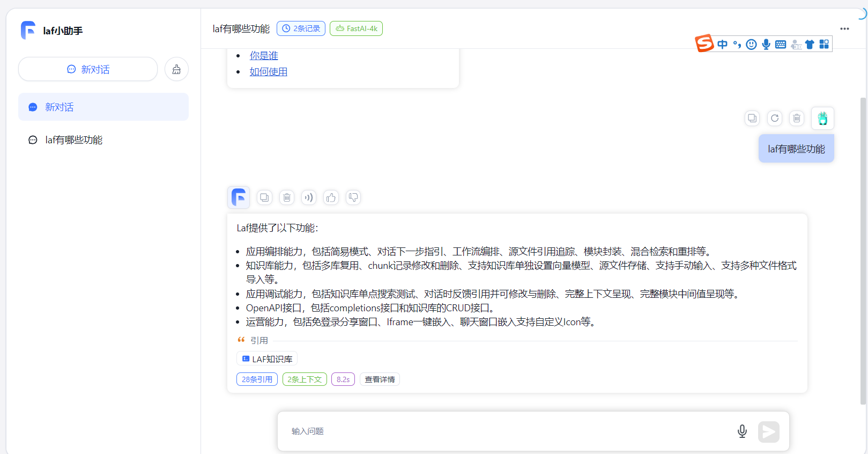Click the 应用调试能力 bullet line

[x=494, y=294]
